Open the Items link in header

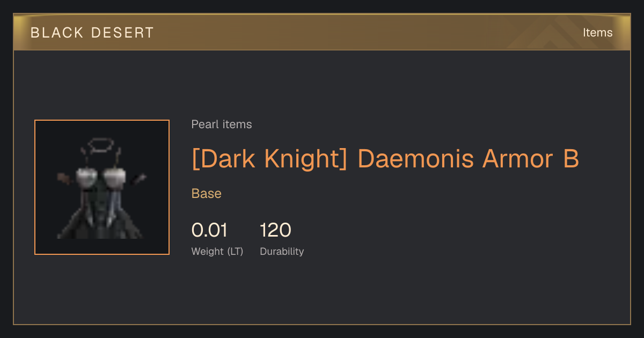597,33
